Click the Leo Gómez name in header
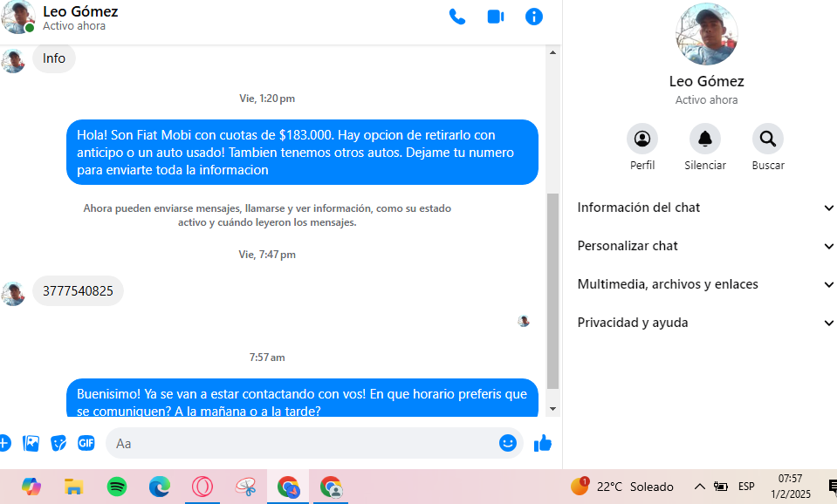This screenshot has height=504, width=837. (x=80, y=11)
